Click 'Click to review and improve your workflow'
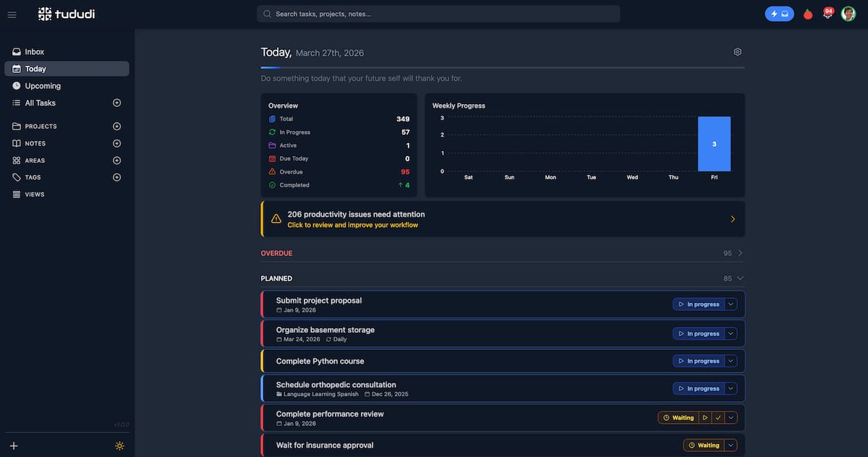Viewport: 868px width, 457px height. pos(352,225)
